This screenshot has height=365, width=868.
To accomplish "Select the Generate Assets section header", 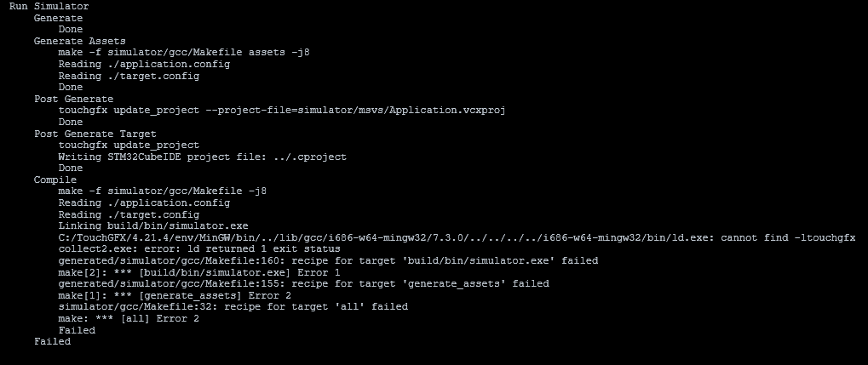I will pyautogui.click(x=79, y=41).
